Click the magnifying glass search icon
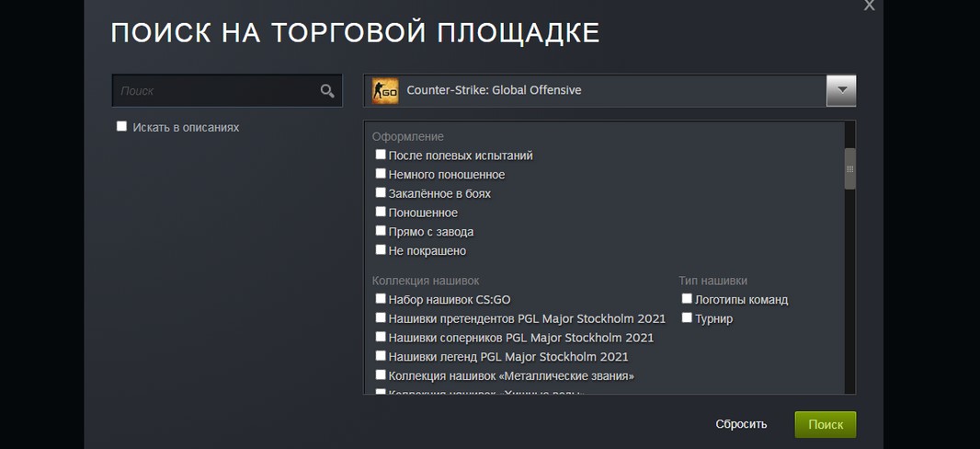 pos(327,91)
